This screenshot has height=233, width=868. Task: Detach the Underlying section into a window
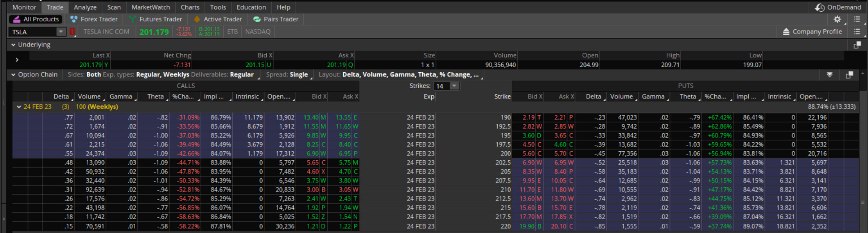coord(857,45)
